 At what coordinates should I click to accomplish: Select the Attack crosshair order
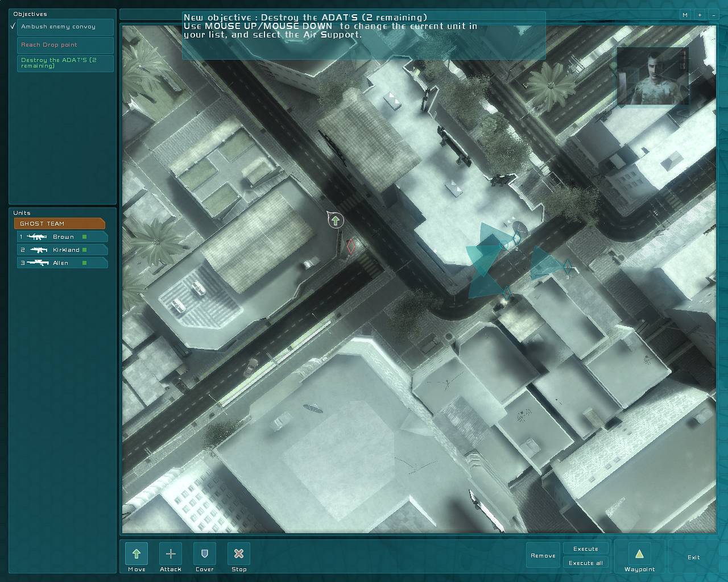pos(171,554)
